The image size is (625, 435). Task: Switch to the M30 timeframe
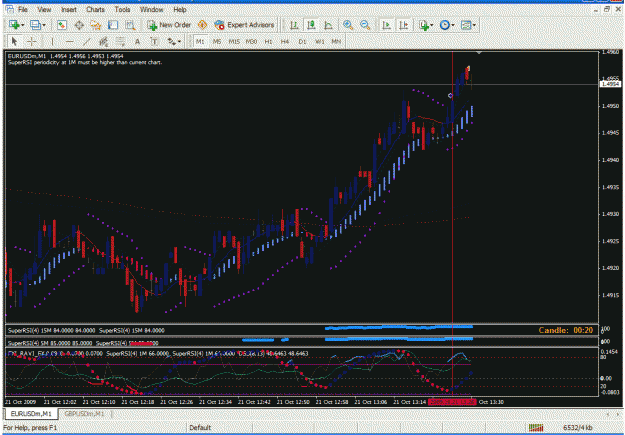(x=251, y=41)
